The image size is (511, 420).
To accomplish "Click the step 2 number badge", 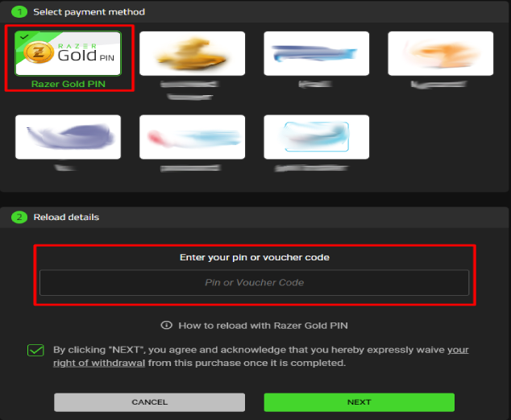I will click(x=19, y=218).
